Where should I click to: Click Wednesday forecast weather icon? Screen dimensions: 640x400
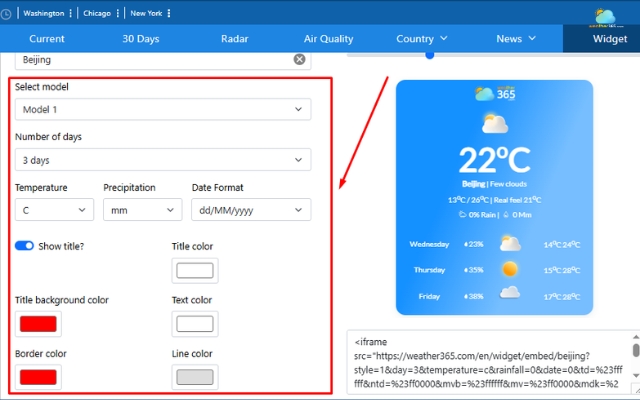coord(510,244)
